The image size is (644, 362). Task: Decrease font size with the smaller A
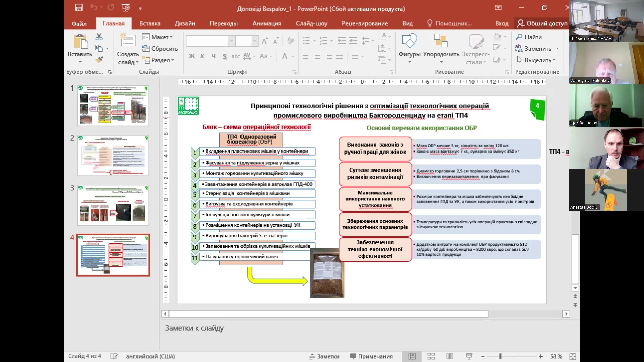point(276,41)
